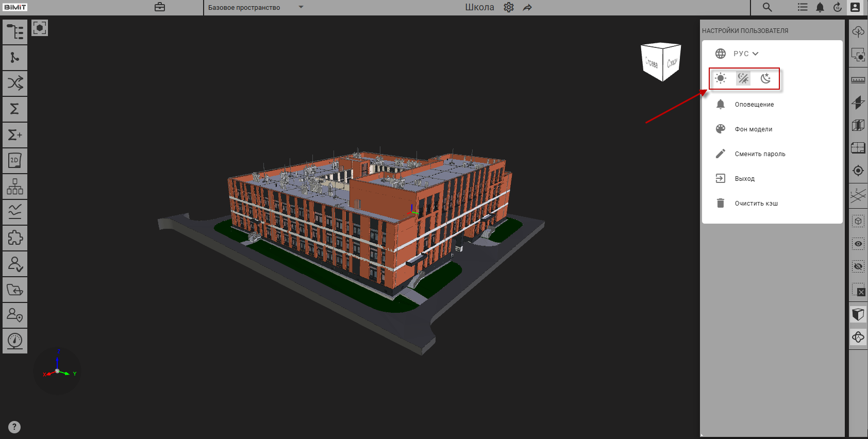Click Выход to log out
Image resolution: width=868 pixels, height=439 pixels.
click(x=744, y=179)
